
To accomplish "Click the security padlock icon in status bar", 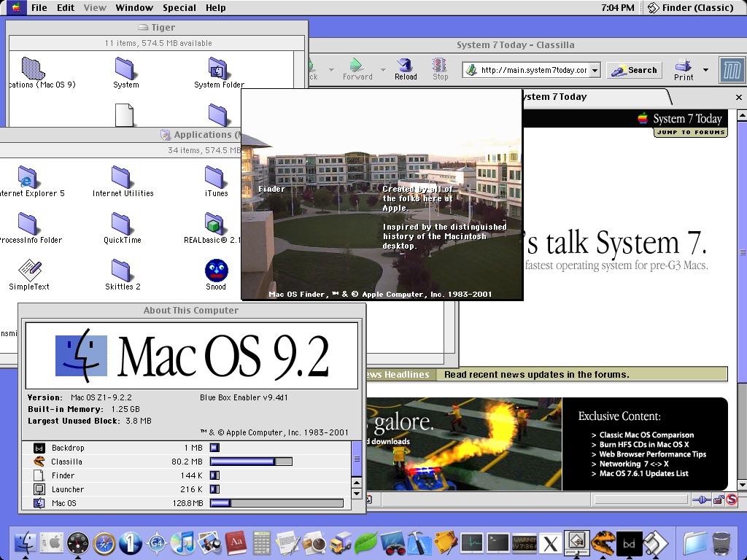I will [x=719, y=499].
